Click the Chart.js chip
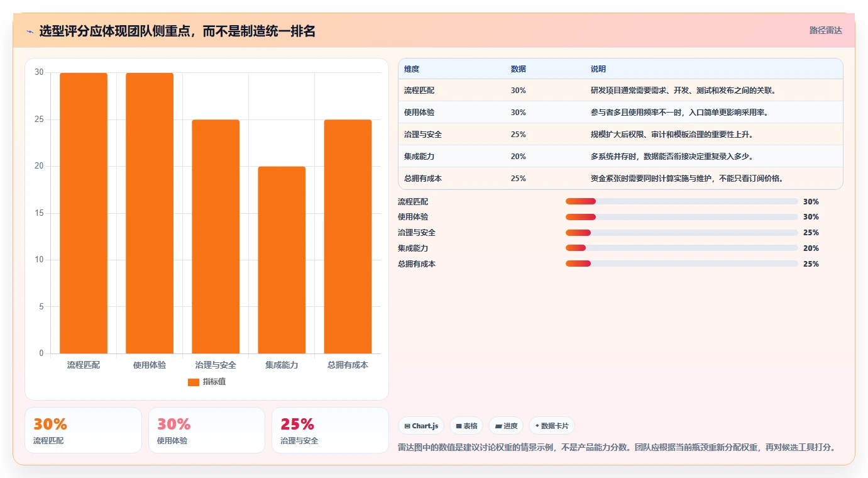Image resolution: width=868 pixels, height=478 pixels. (421, 426)
